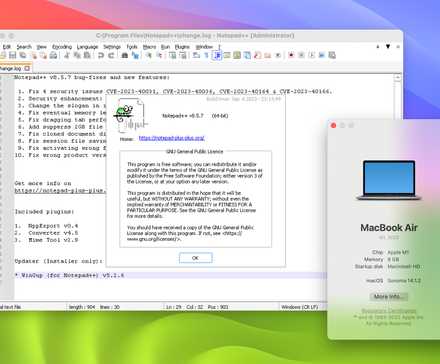Screen dimensions: 440x364
Task: Click the plus button beside menu bar
Action: (x=378, y=47)
